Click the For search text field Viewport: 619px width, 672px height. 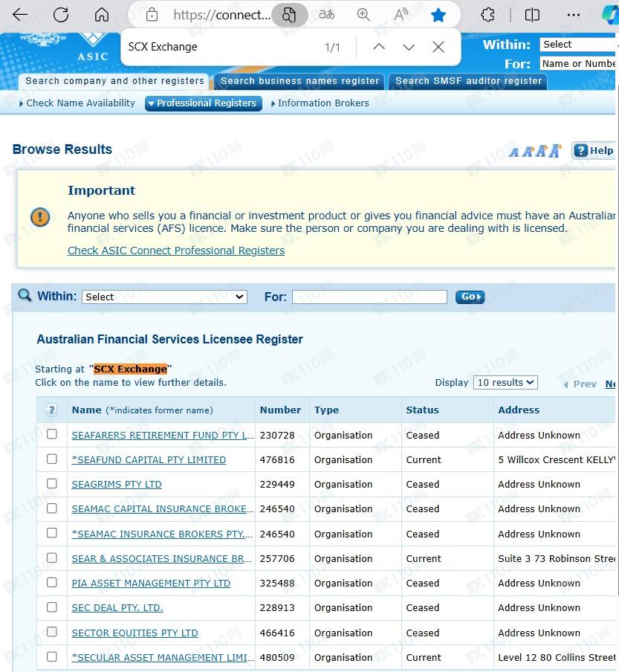369,297
